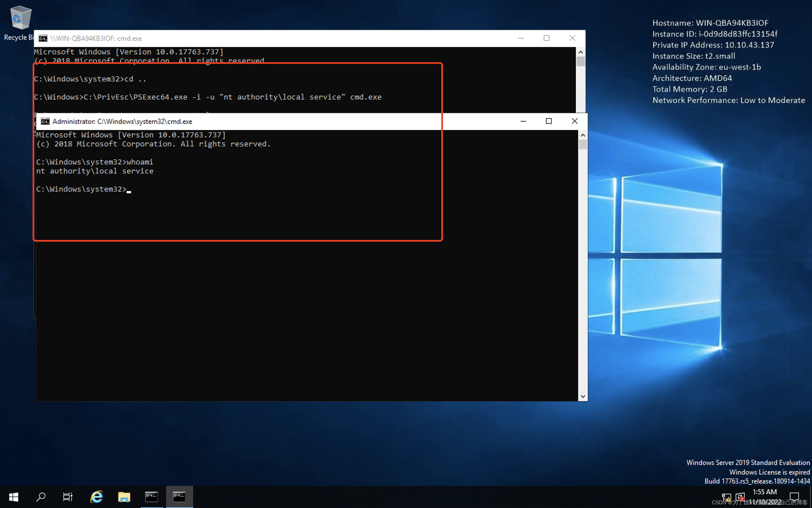The image size is (812, 508).
Task: Click the 'C:\Windows\system32>cd ..' line
Action: tap(90, 79)
